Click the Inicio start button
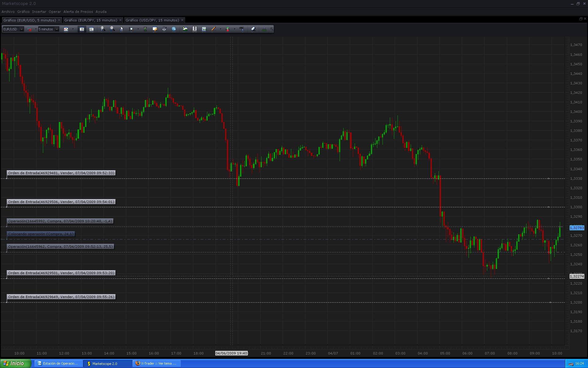Viewport: 588px width, 368px height. pyautogui.click(x=16, y=363)
